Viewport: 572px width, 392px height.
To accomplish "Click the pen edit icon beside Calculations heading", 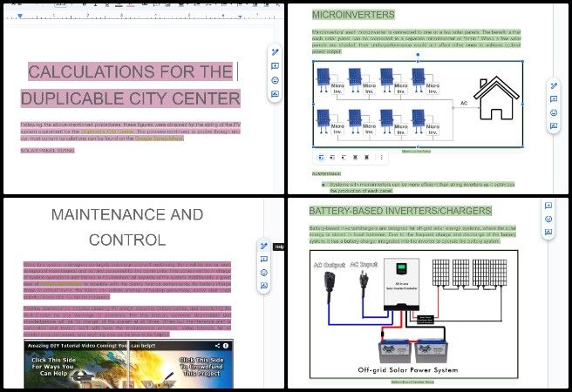I will [x=275, y=52].
